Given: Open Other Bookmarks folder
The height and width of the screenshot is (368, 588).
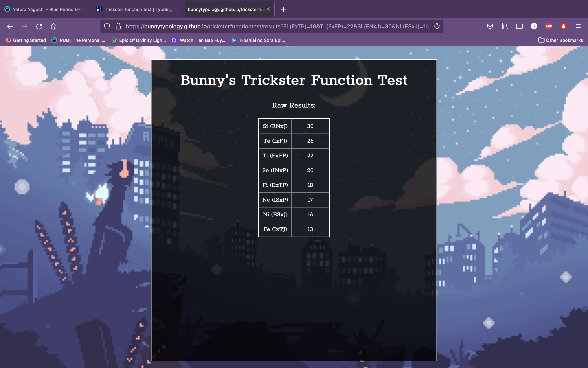Looking at the screenshot, I should click(x=561, y=40).
